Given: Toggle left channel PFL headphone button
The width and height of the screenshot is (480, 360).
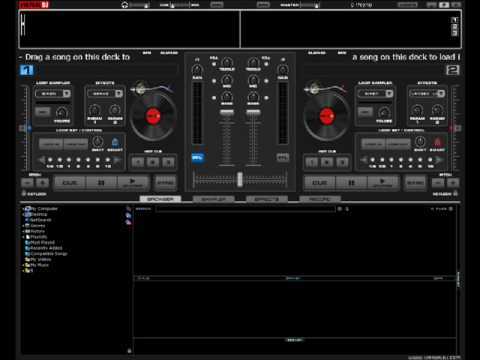Looking at the screenshot, I should (x=197, y=158).
